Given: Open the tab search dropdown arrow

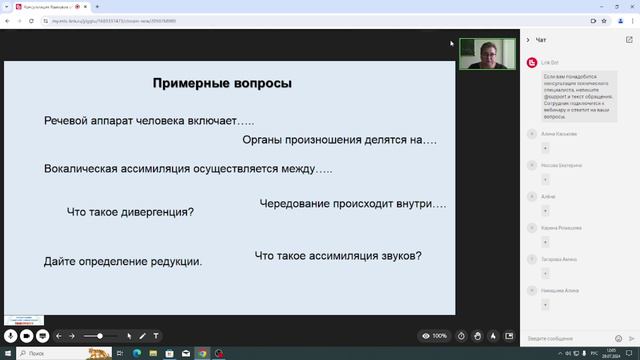Looking at the screenshot, I should 6,7.
